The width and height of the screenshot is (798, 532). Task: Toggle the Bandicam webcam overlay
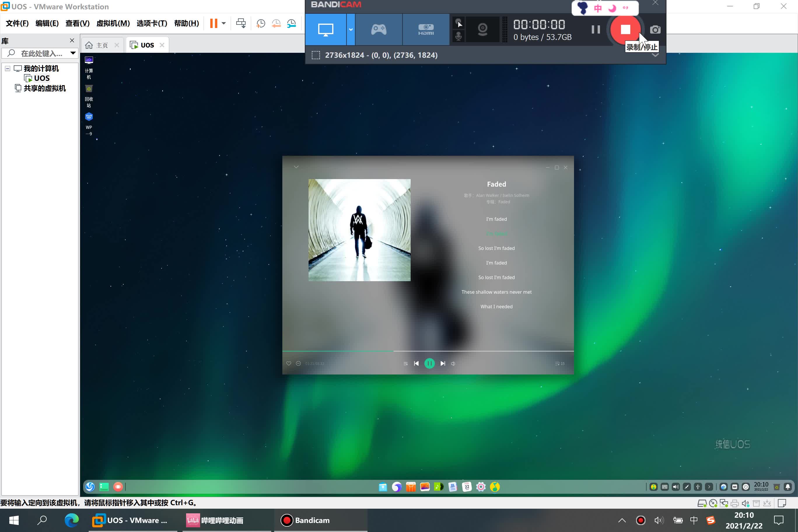point(482,29)
